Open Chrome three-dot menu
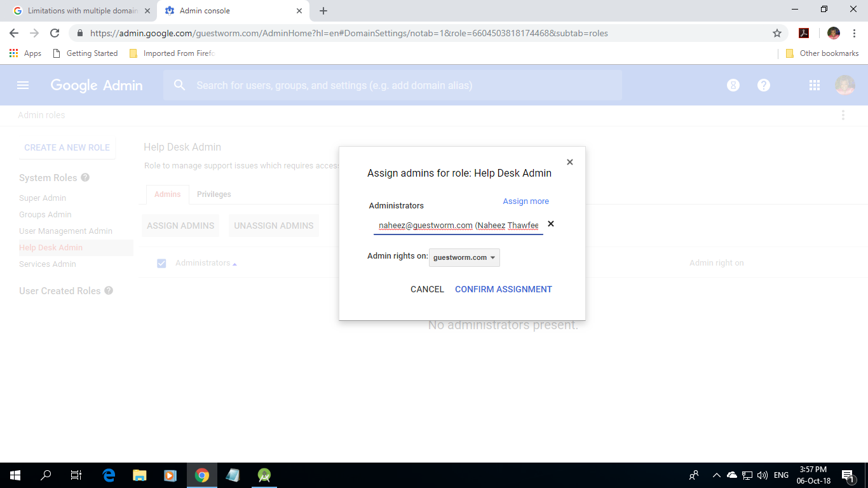 (x=853, y=33)
